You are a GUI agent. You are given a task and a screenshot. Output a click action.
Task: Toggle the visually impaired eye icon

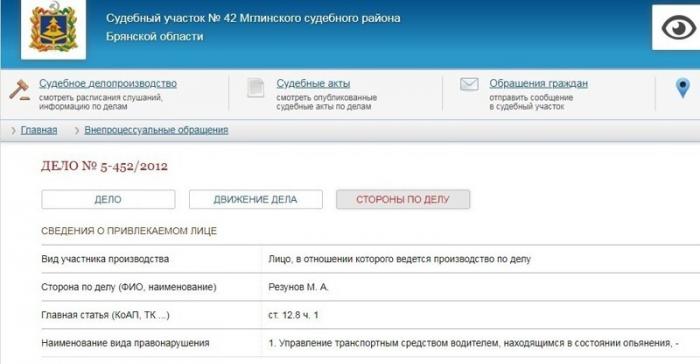[x=678, y=28]
